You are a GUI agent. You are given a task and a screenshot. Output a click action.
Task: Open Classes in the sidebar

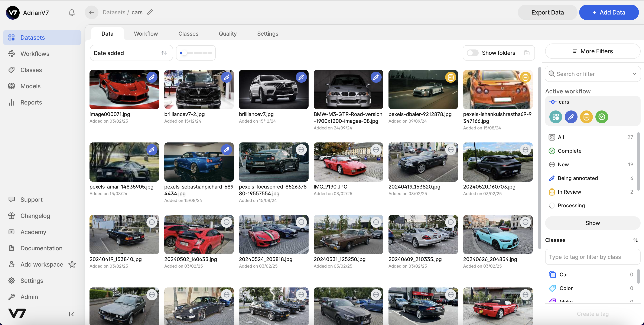42,70
